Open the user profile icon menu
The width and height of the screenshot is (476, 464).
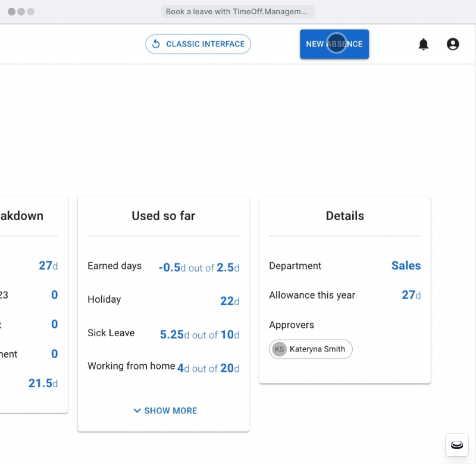coord(453,44)
